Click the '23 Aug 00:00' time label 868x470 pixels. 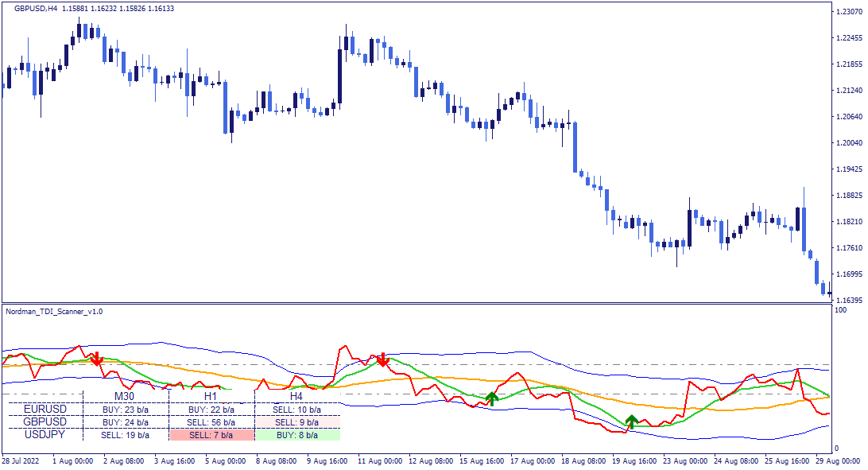[x=685, y=460]
